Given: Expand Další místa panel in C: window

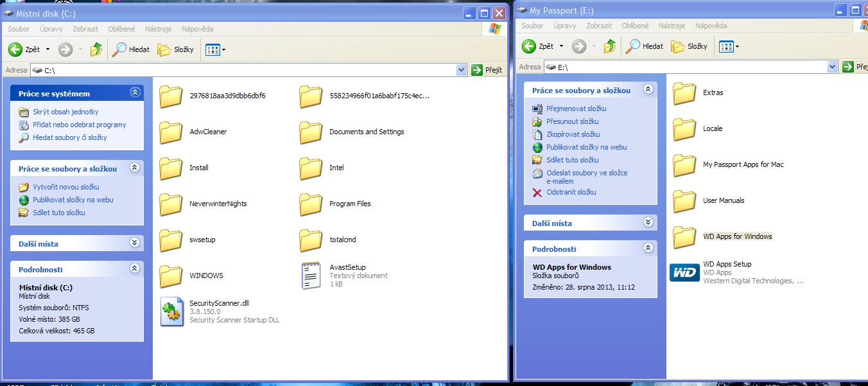Looking at the screenshot, I should pyautogui.click(x=135, y=243).
